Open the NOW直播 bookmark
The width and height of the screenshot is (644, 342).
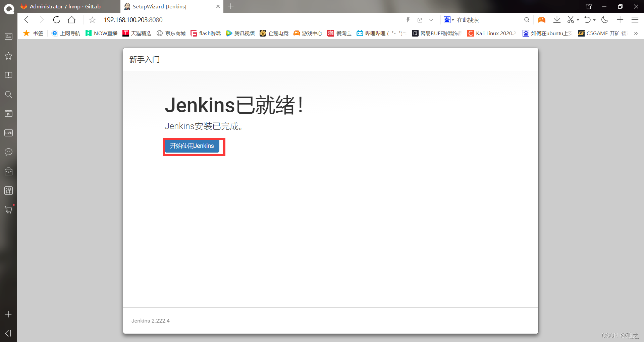point(101,33)
